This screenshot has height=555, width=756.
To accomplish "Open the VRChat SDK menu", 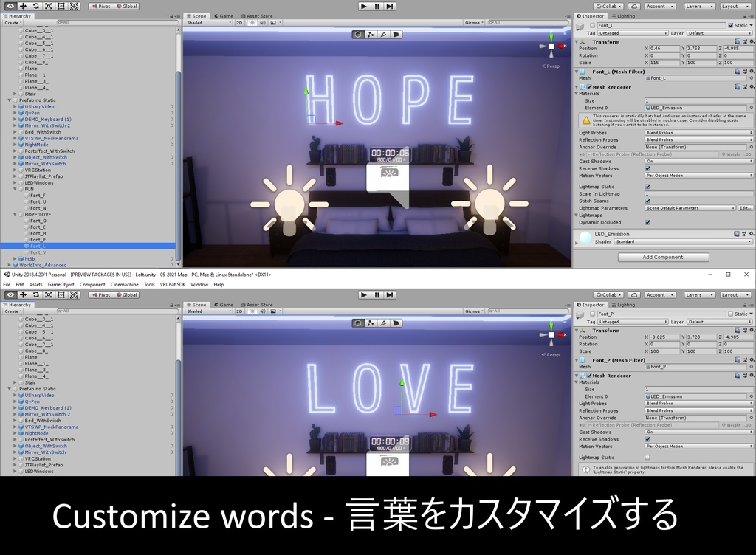I will point(173,285).
